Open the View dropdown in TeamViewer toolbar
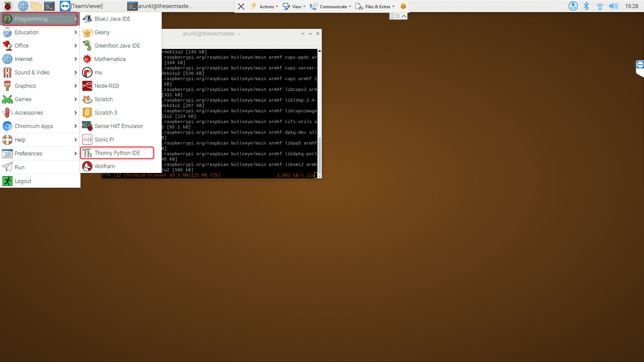 [x=294, y=6]
